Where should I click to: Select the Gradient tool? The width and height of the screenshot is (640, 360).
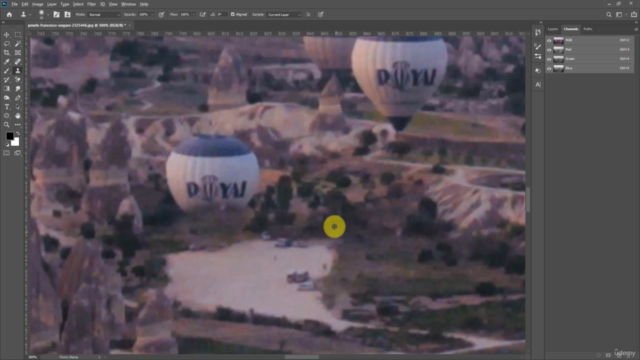point(7,89)
